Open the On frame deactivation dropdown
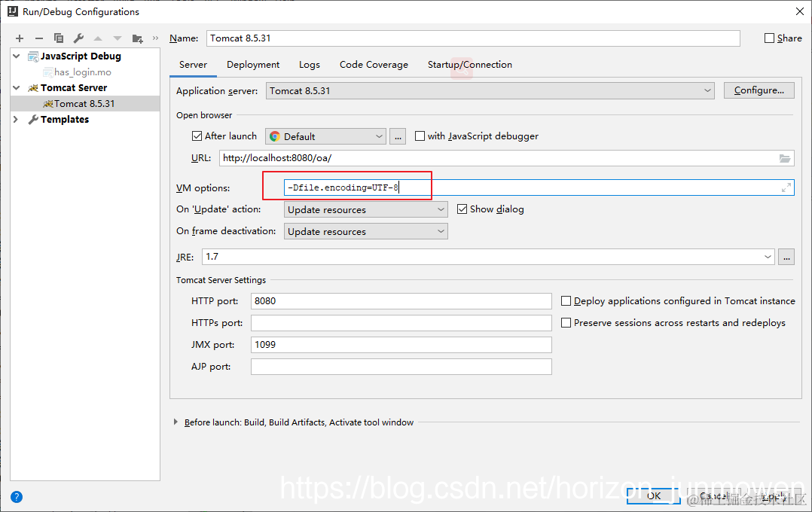 coord(365,231)
